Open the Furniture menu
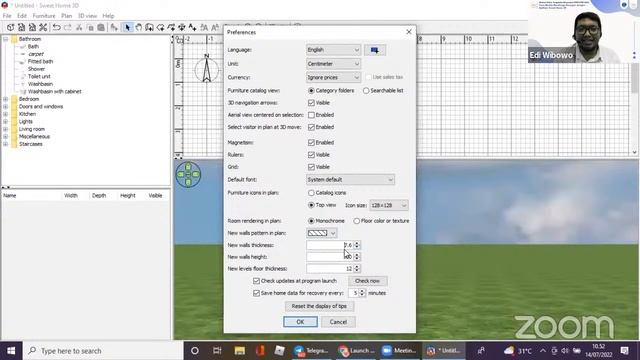This screenshot has width=640, height=360. pos(44,16)
